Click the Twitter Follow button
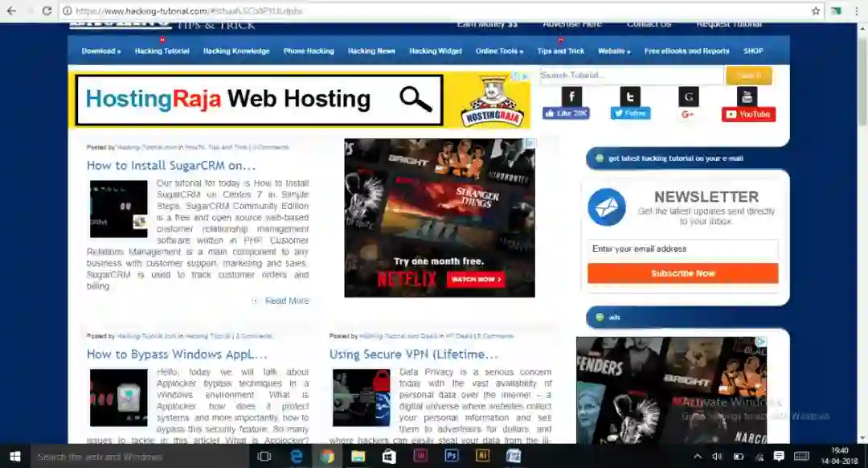The image size is (868, 468). tap(630, 113)
